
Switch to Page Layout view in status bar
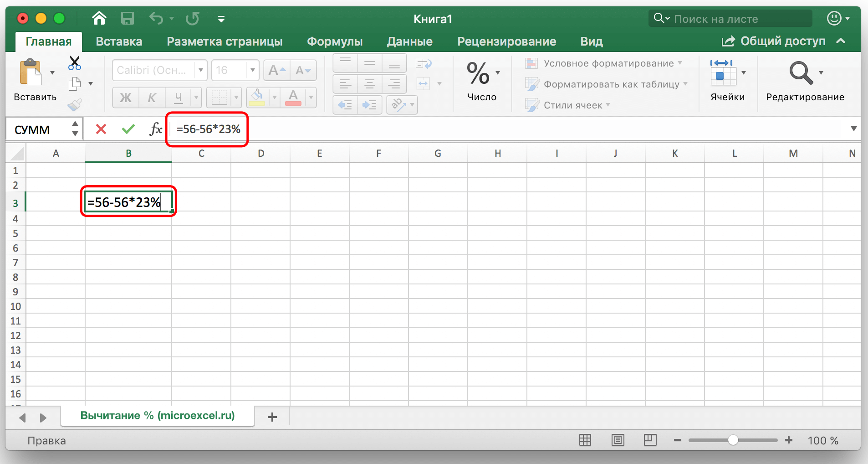618,440
